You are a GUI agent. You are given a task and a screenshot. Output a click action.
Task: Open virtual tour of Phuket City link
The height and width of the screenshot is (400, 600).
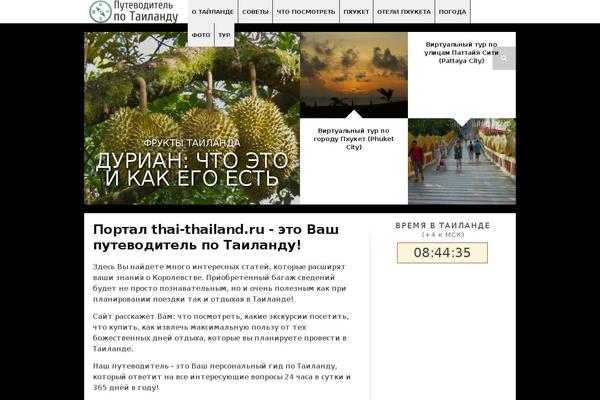click(x=354, y=139)
